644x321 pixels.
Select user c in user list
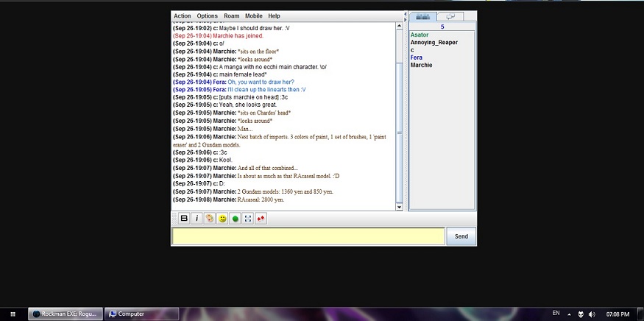click(412, 50)
